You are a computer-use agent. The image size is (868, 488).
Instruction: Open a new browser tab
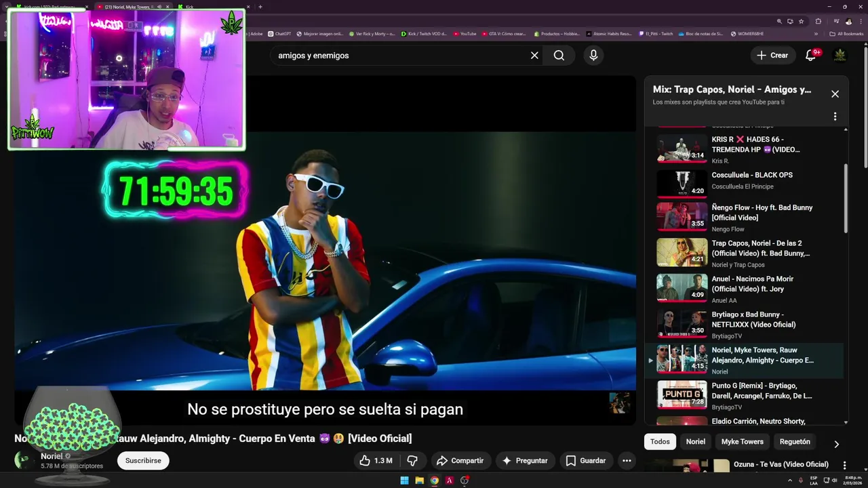[260, 7]
